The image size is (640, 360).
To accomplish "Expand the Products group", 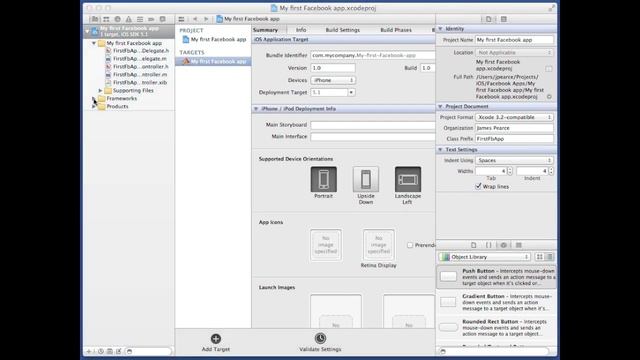I will [x=94, y=106].
